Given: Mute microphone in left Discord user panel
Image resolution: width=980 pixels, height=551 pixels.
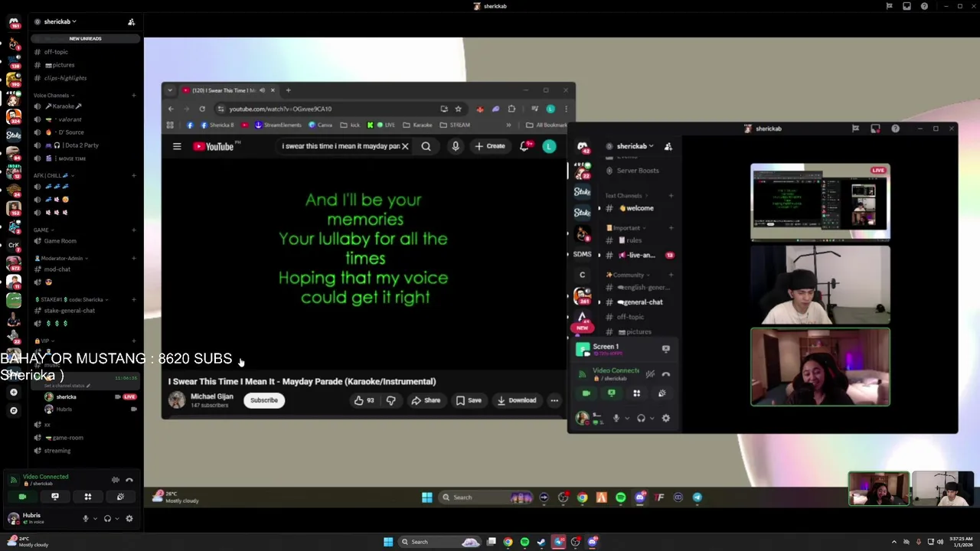Looking at the screenshot, I should click(x=86, y=518).
